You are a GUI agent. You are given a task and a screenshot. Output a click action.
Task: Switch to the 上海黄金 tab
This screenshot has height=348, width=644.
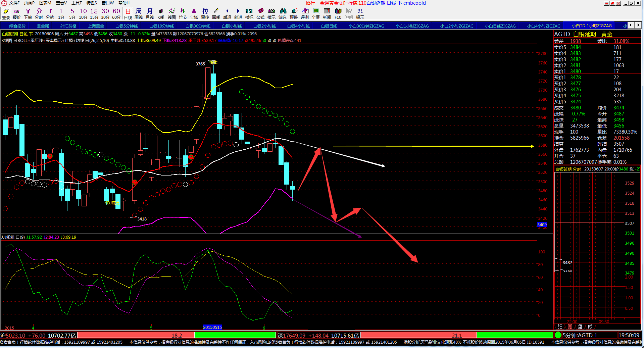(x=96, y=26)
